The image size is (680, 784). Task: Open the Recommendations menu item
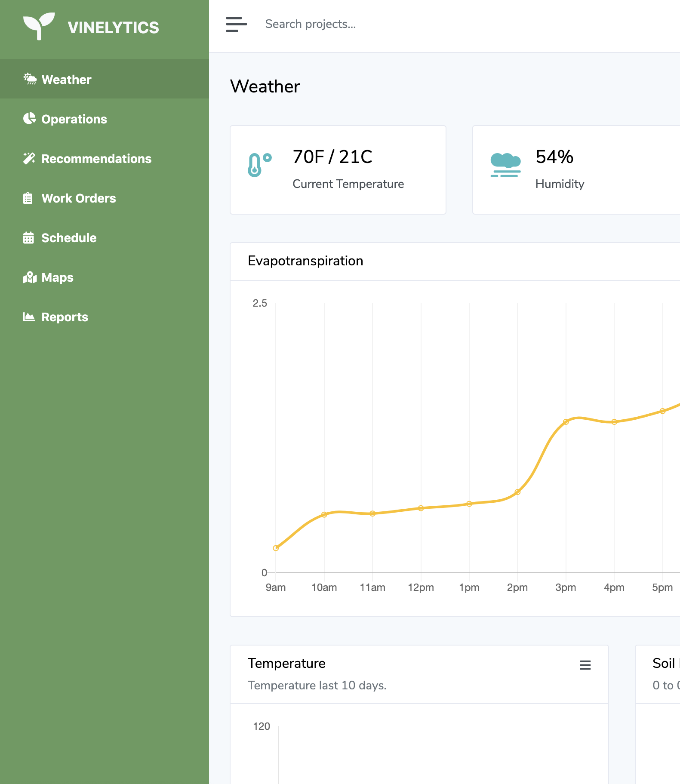[x=105, y=158]
